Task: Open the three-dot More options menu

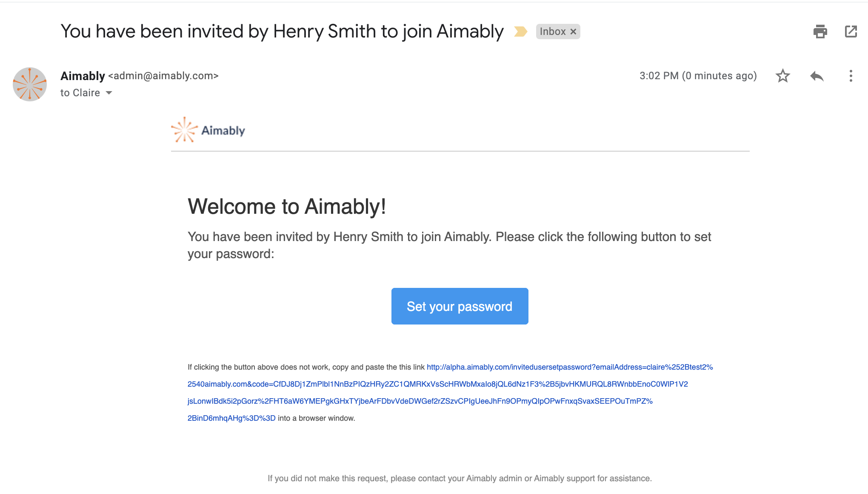Action: coord(851,76)
